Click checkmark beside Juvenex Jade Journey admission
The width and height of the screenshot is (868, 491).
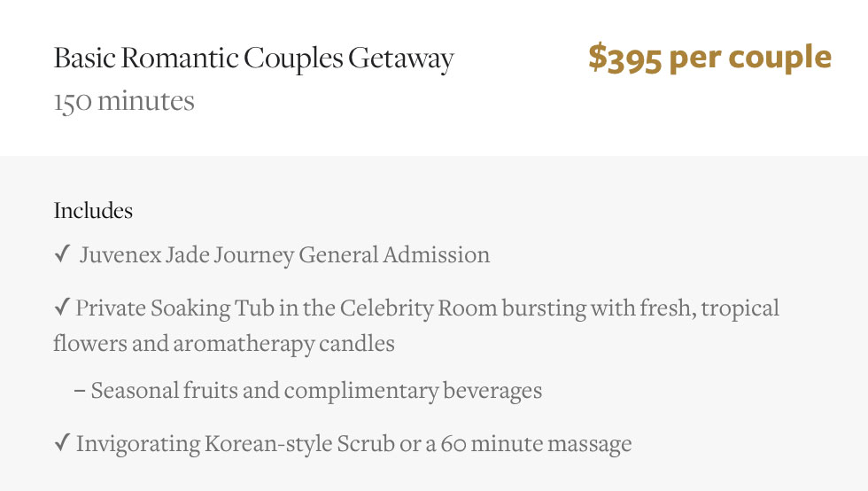61,254
